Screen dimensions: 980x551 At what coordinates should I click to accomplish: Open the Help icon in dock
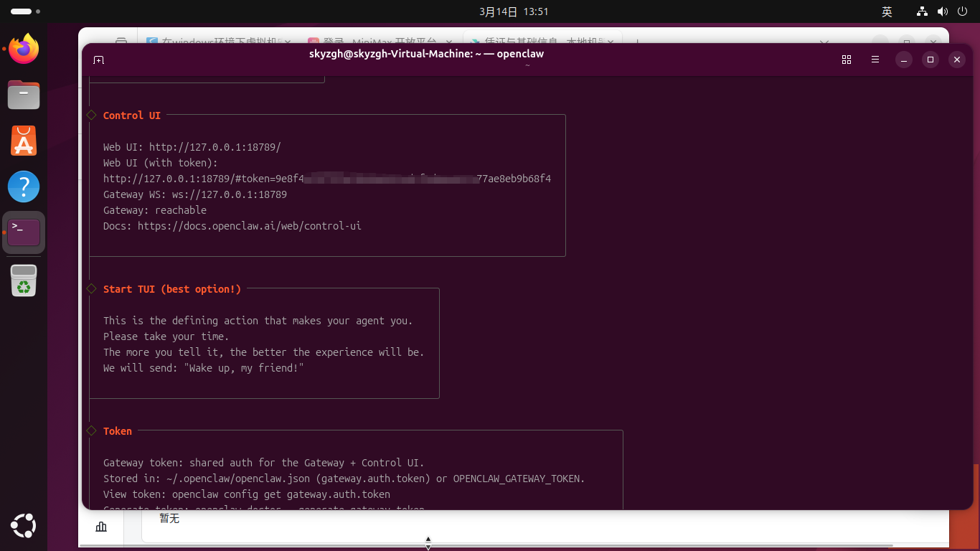[x=24, y=187]
